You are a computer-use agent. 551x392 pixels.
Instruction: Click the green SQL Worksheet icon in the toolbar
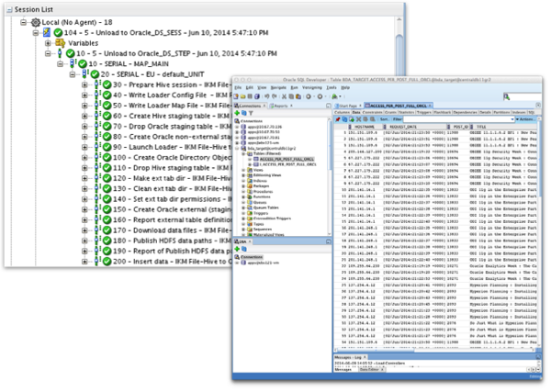334,96
